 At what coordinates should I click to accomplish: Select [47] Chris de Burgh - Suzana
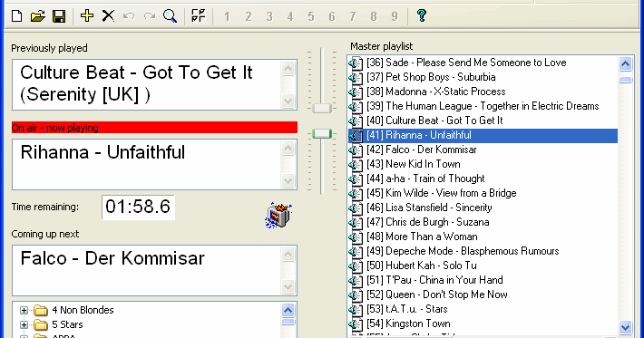[428, 222]
